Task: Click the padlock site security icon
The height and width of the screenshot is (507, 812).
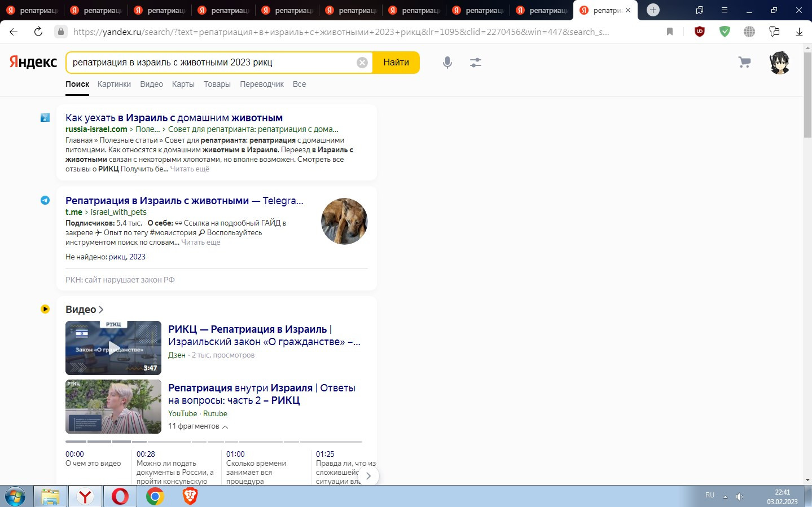Action: [61, 32]
